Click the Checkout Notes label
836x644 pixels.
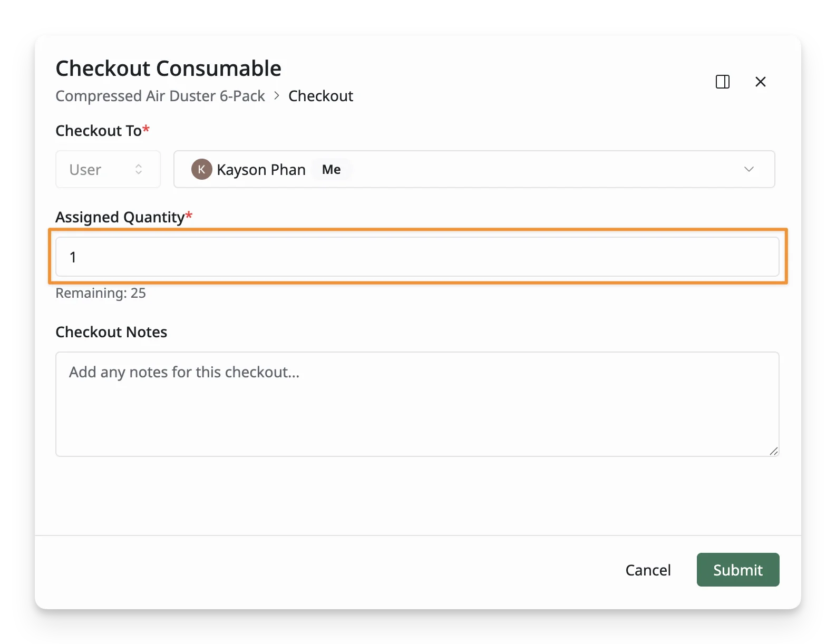(111, 332)
